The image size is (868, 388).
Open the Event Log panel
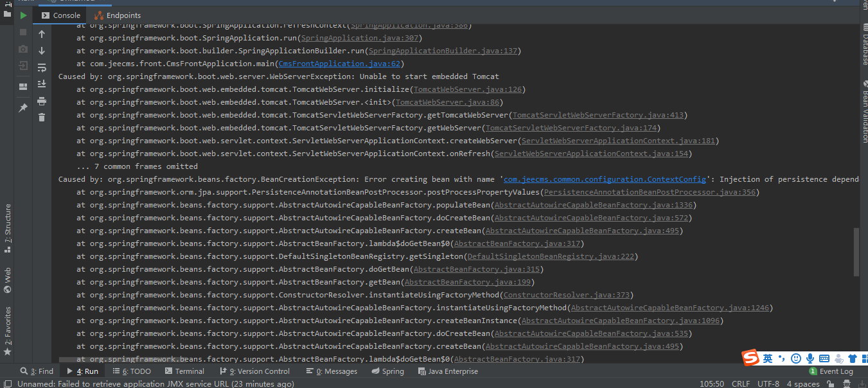[x=831, y=371]
